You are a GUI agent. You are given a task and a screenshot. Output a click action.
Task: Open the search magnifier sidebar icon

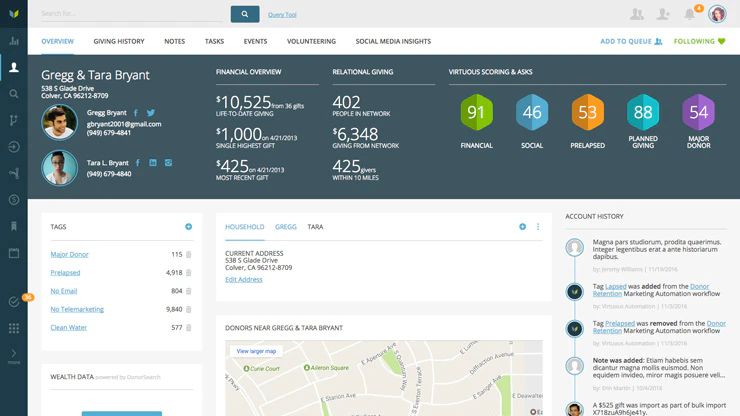click(14, 94)
